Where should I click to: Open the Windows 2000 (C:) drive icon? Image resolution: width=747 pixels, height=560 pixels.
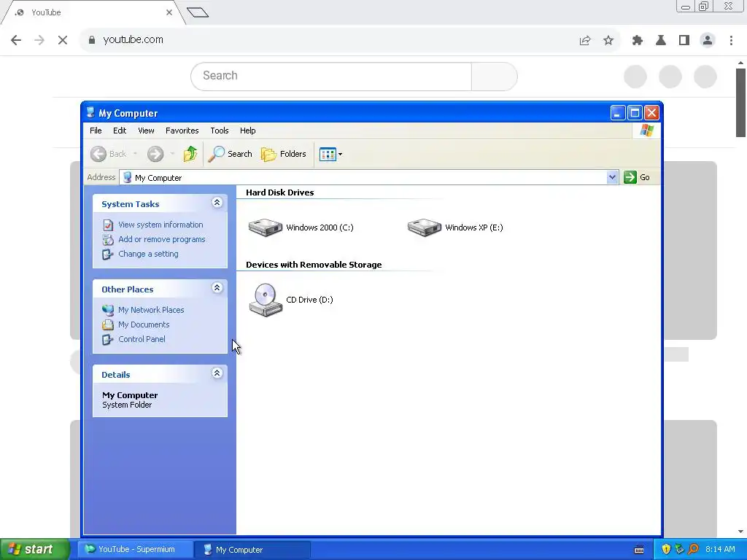tap(266, 227)
